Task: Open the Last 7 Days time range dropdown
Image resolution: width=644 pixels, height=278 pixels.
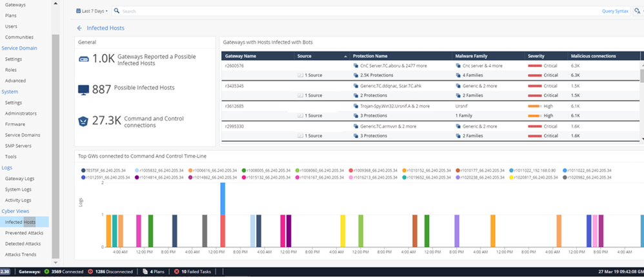Action: pyautogui.click(x=92, y=11)
